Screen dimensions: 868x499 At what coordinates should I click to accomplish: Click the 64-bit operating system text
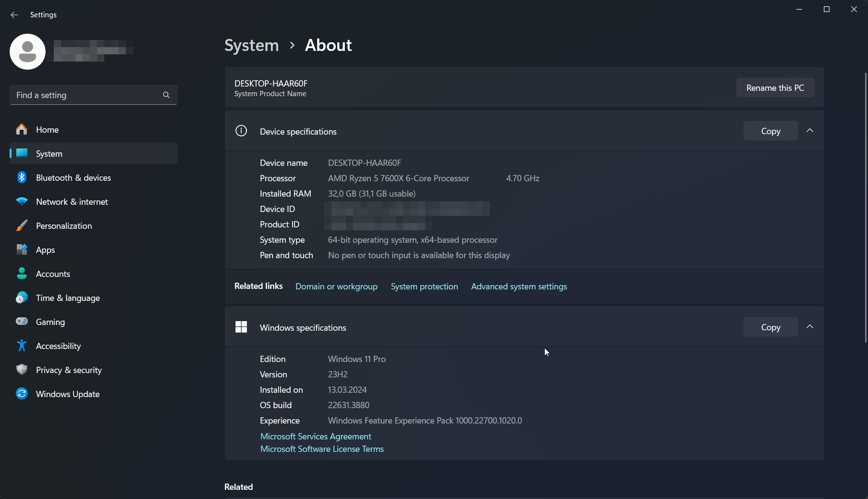coord(413,240)
